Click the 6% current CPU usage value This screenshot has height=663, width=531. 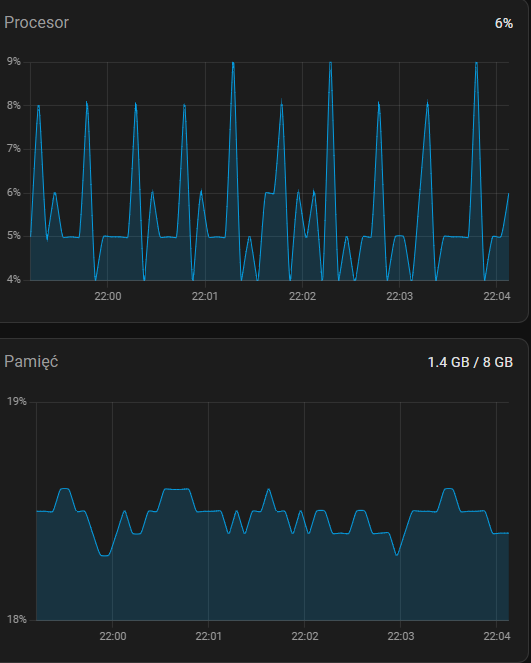point(504,23)
